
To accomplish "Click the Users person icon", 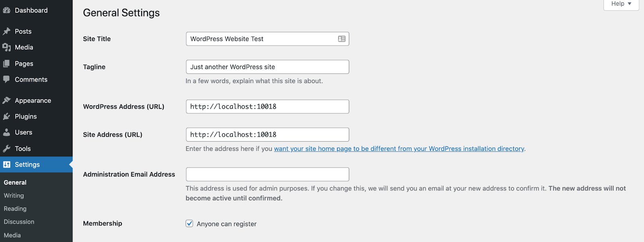I will point(6,132).
